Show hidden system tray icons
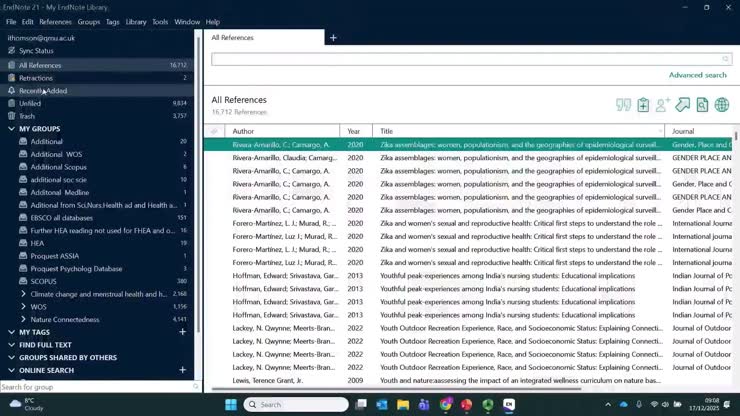 click(x=608, y=404)
